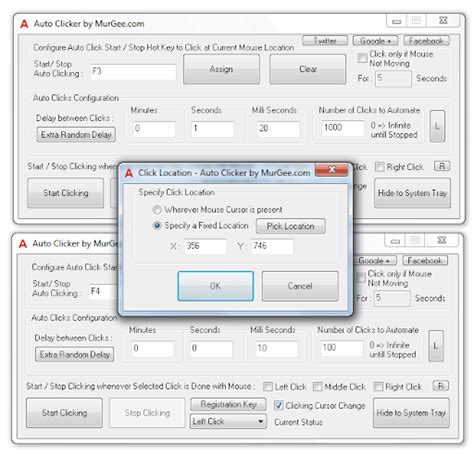Image resolution: width=474 pixels, height=454 pixels.
Task: Click the For seconds field in bottom window
Action: coord(392,298)
